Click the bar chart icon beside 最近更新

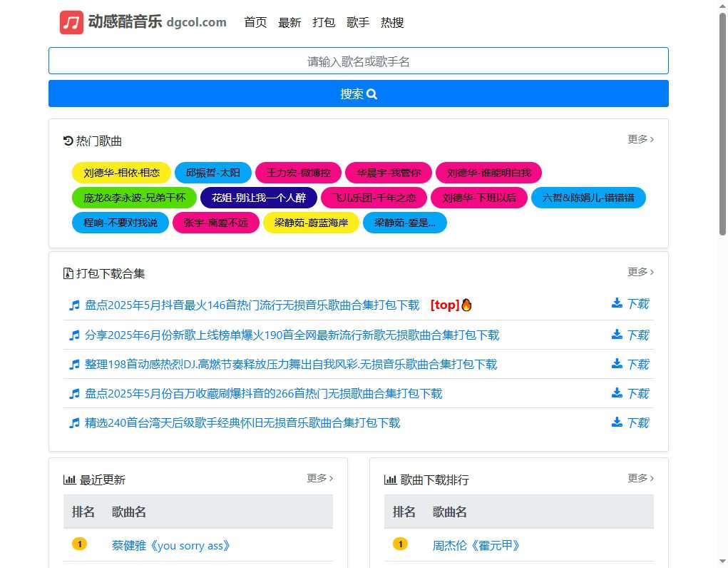(x=69, y=478)
